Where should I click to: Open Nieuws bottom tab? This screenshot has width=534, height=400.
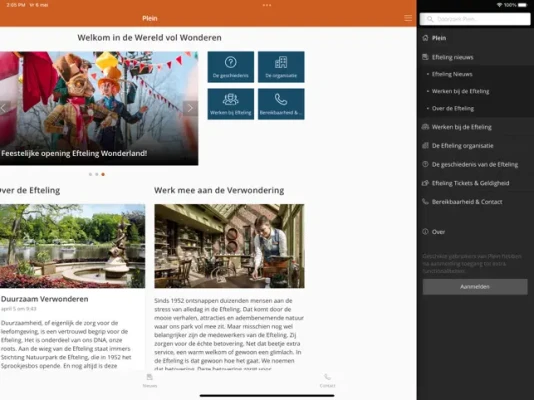coord(150,381)
